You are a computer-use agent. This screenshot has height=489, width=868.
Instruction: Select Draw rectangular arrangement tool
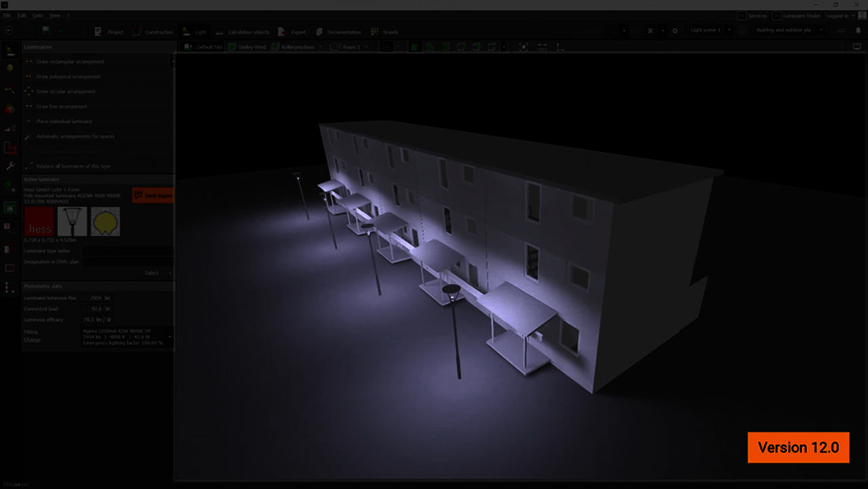click(x=70, y=62)
